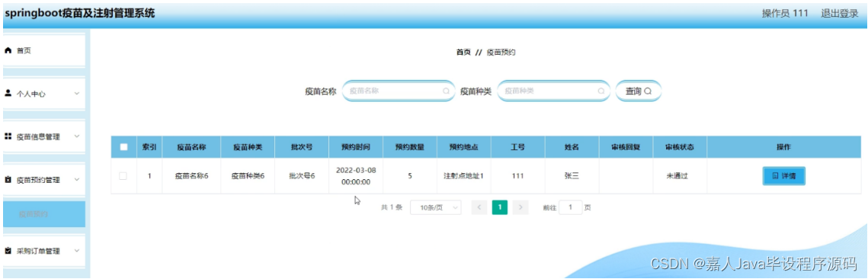
Task: Click the 预约地点 column header
Action: (464, 147)
